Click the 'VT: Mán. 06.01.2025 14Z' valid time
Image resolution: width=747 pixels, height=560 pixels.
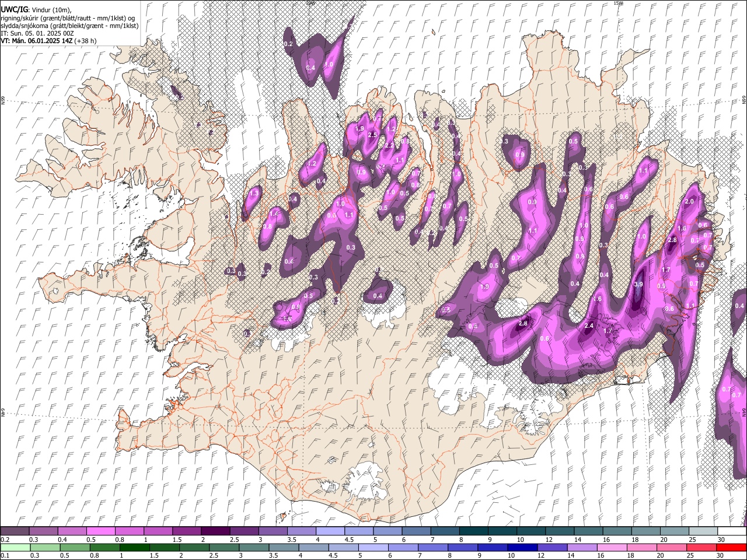click(x=36, y=41)
